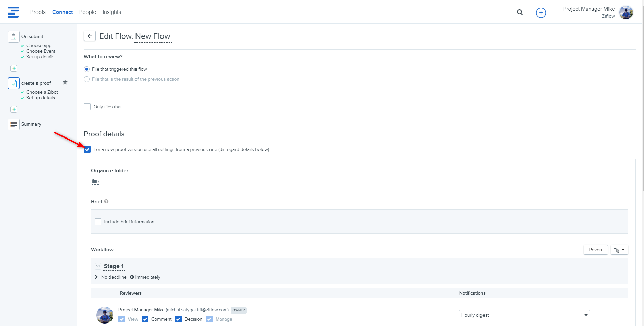Open the Brief help question icon
The width and height of the screenshot is (644, 326).
click(x=106, y=202)
